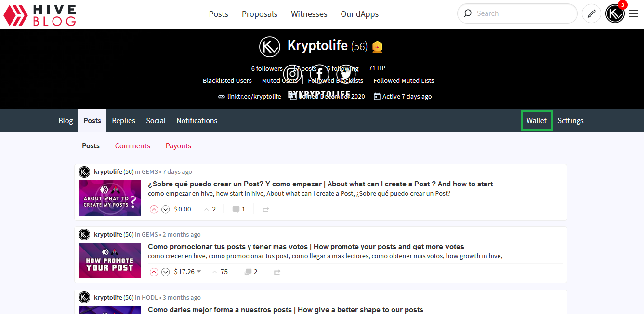
Task: Switch to the Payouts sub-tab
Action: tap(178, 145)
